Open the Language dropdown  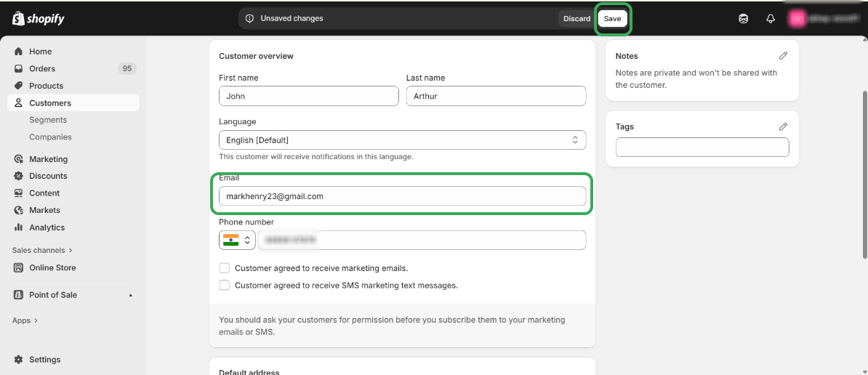pyautogui.click(x=402, y=140)
